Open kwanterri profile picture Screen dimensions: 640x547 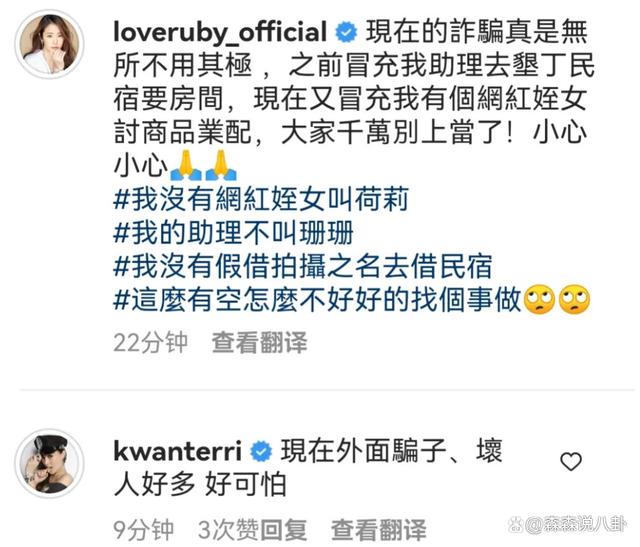pyautogui.click(x=49, y=463)
